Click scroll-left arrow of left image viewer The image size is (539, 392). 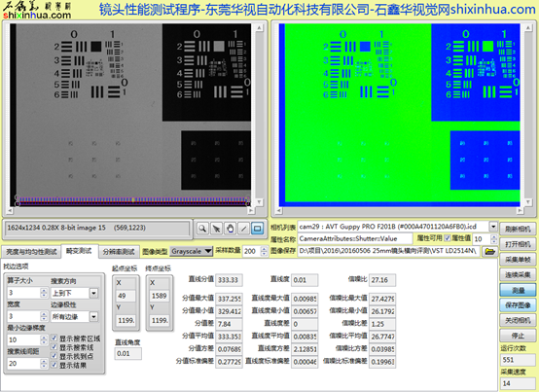[x=10, y=210]
